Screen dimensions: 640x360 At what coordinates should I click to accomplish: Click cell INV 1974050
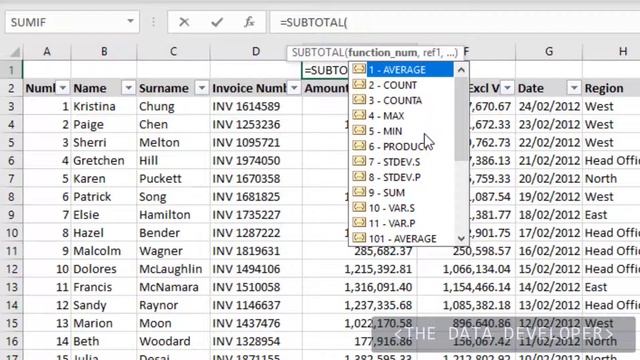[x=256, y=161]
